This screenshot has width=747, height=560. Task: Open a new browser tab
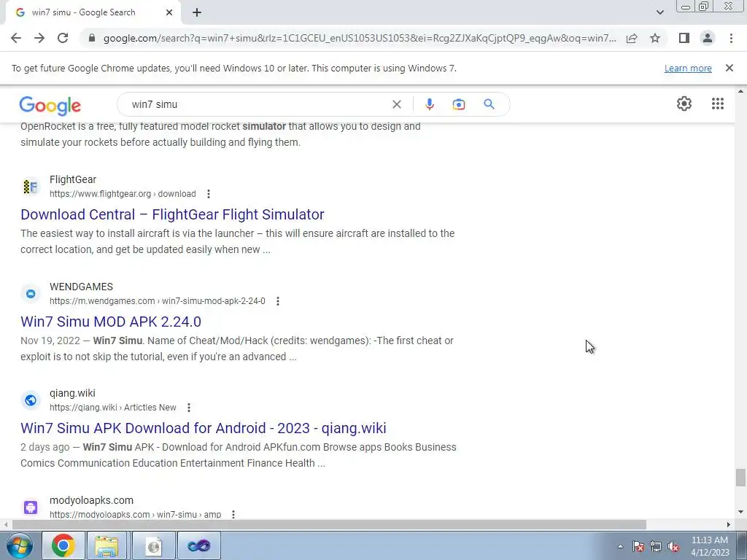(x=197, y=12)
